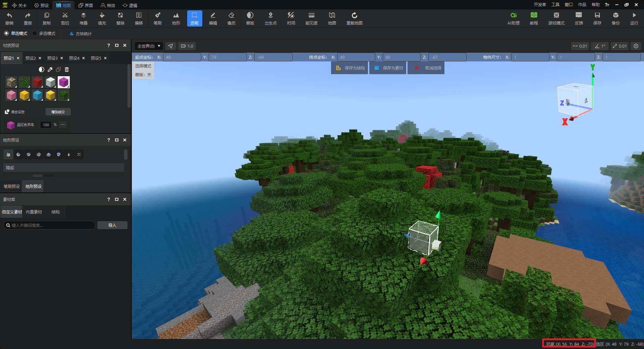
Task: Select the 替换 replace tool
Action: [x=120, y=18]
